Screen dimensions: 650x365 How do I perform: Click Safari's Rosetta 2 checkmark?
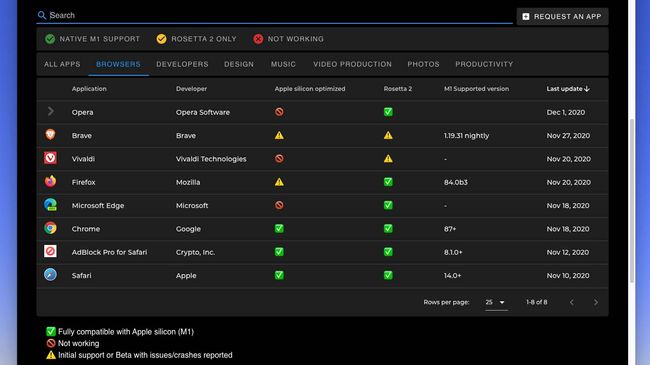[388, 275]
